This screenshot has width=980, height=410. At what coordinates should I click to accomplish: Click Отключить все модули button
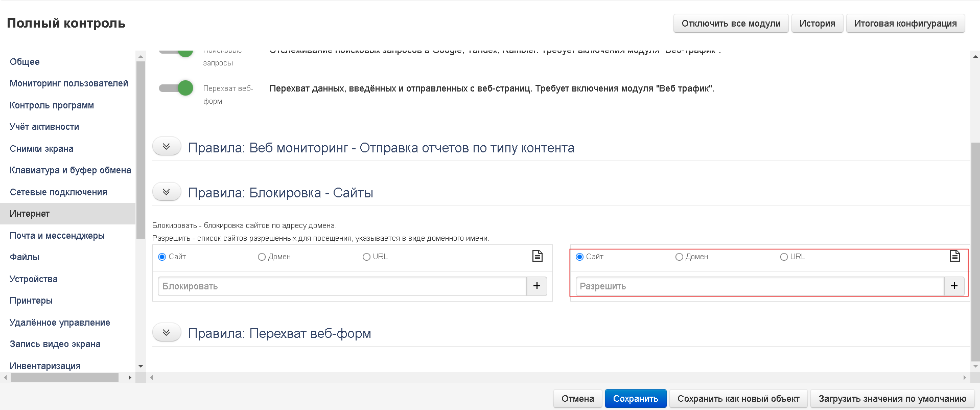pos(731,24)
